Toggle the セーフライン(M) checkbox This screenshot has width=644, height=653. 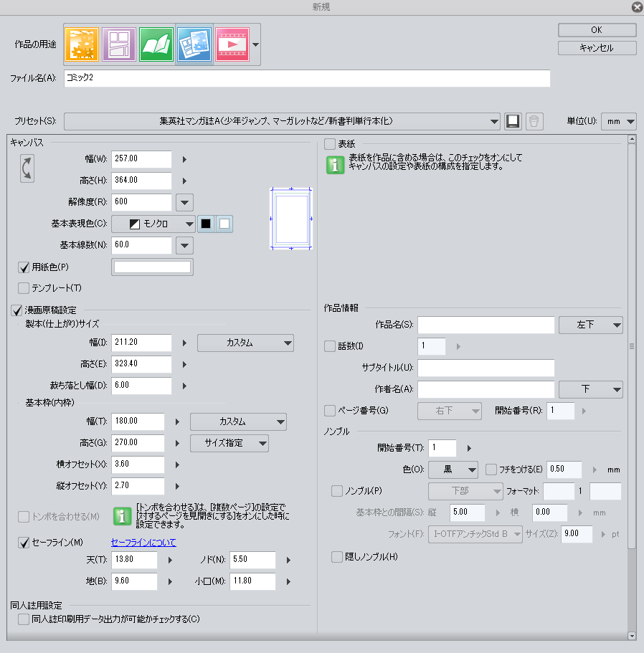[24, 542]
